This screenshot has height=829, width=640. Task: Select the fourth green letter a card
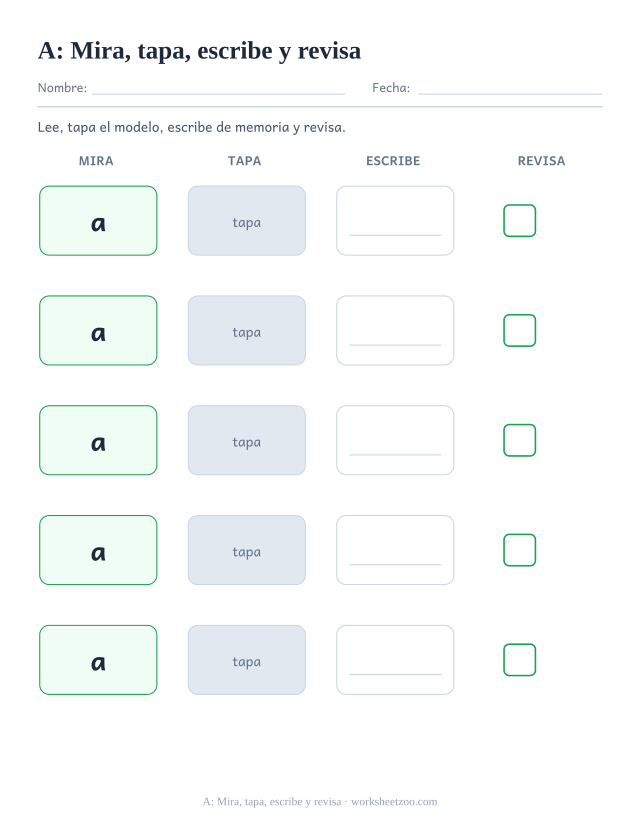coord(98,550)
